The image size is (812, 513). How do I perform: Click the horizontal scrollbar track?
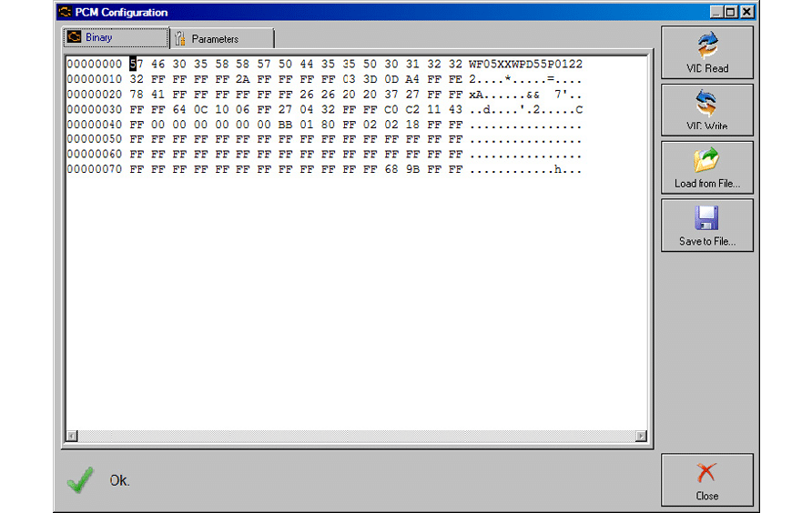click(x=356, y=436)
